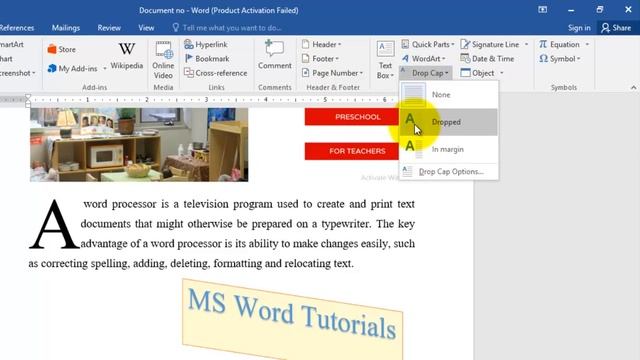Click the WordArt icon
The width and height of the screenshot is (640, 360).
point(405,59)
